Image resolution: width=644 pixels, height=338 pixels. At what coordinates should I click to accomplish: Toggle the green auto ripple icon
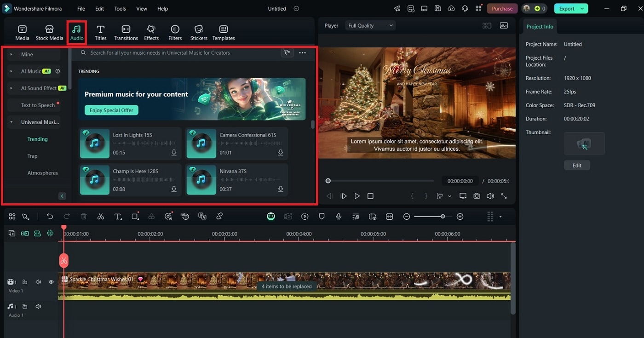(x=50, y=234)
